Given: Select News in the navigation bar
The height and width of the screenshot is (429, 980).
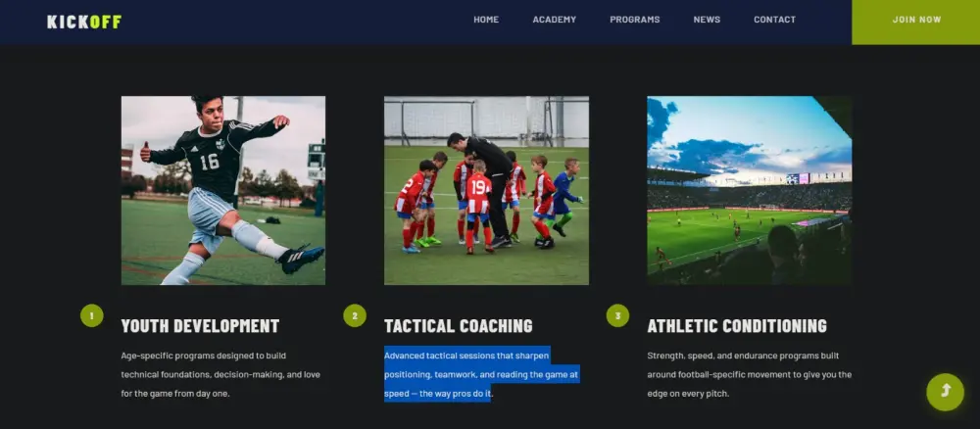Looking at the screenshot, I should pyautogui.click(x=707, y=20).
